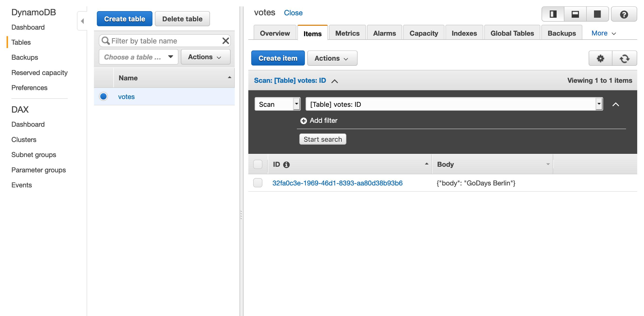Open Subnet groups page

click(x=34, y=155)
